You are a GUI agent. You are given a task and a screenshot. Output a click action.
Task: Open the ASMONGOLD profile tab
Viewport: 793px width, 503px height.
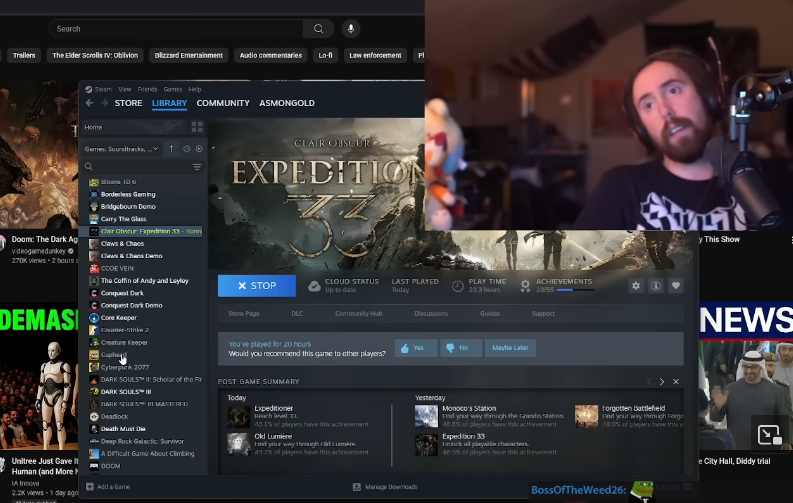(x=287, y=103)
